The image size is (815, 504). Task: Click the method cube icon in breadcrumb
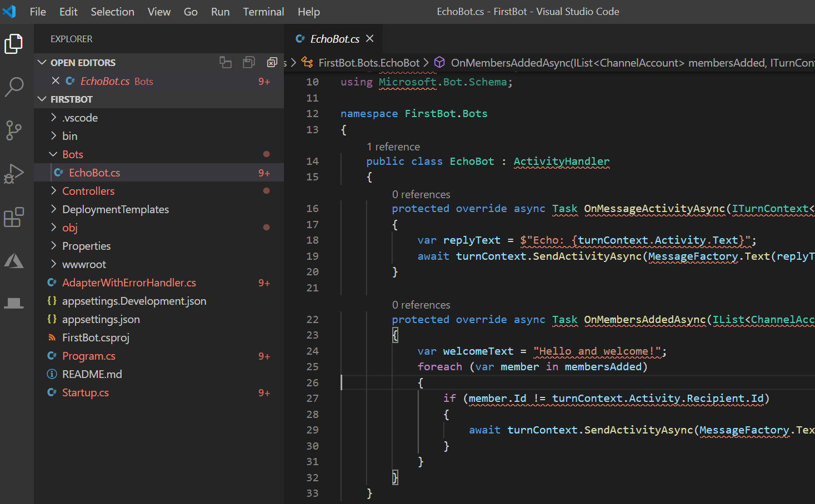coord(439,62)
